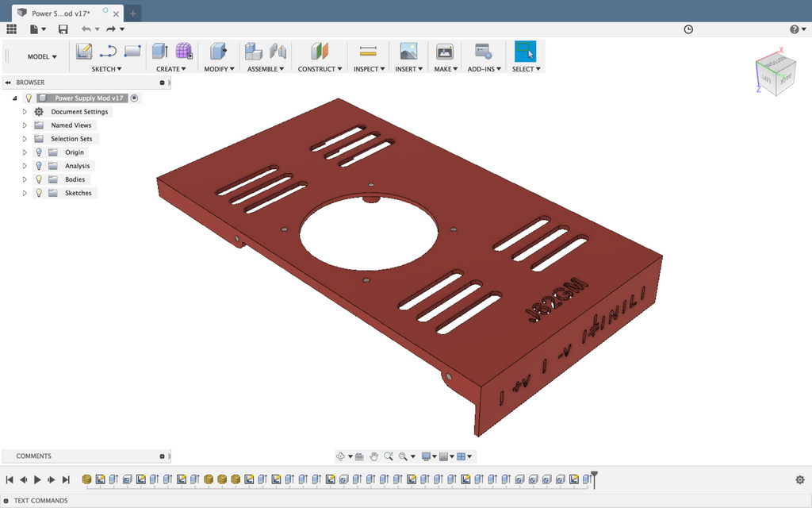Expand the Bodies tree node
The height and width of the screenshot is (508, 812).
pos(25,179)
